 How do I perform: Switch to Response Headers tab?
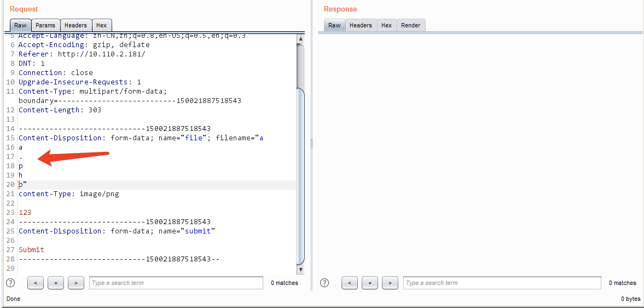click(361, 25)
